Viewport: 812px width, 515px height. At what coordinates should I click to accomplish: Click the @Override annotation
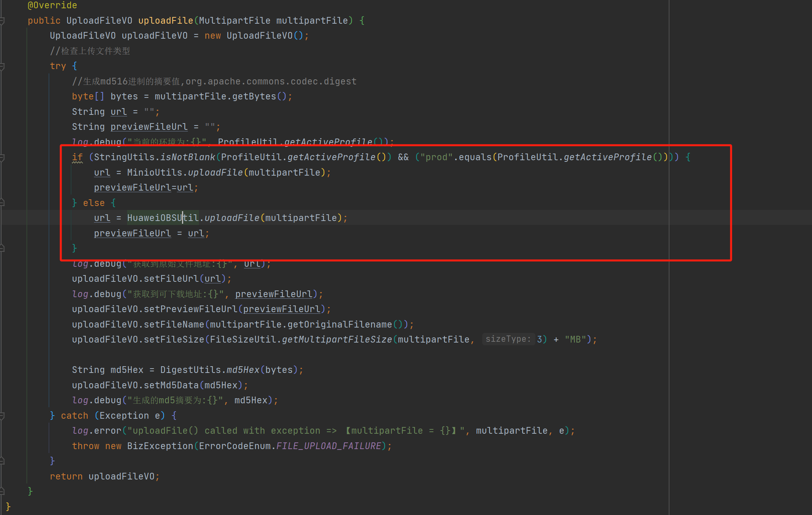[x=52, y=6]
